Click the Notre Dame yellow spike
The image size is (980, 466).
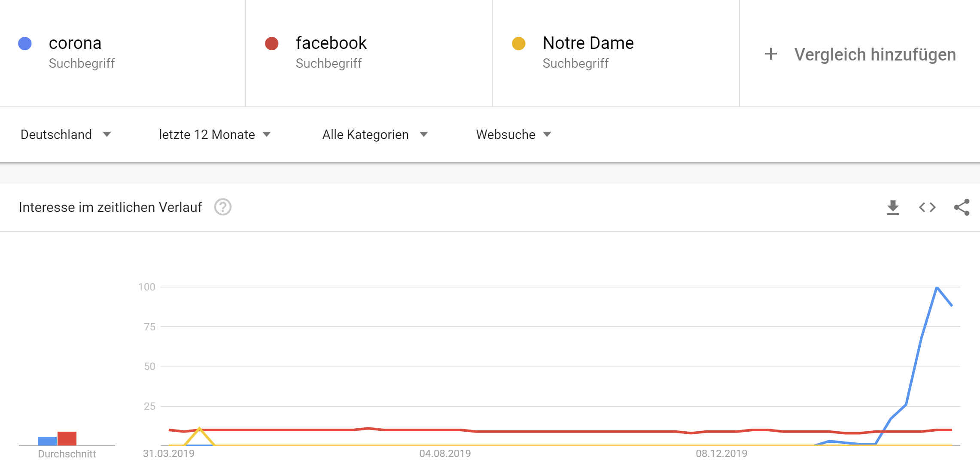click(199, 428)
